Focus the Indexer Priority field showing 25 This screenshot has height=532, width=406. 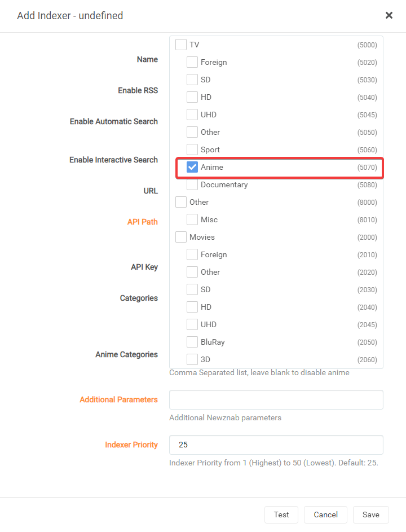276,445
